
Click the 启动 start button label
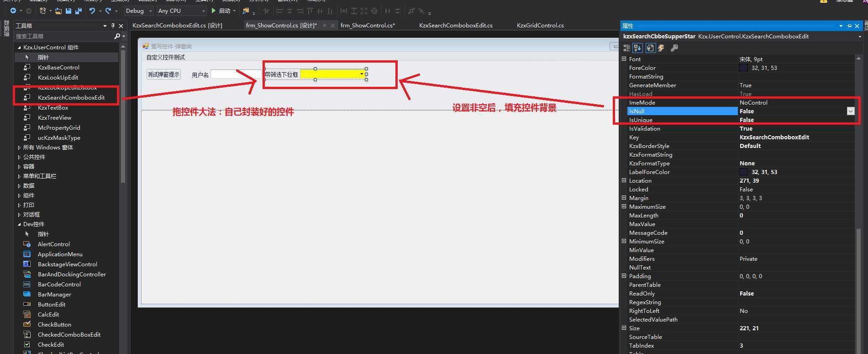[x=225, y=11]
